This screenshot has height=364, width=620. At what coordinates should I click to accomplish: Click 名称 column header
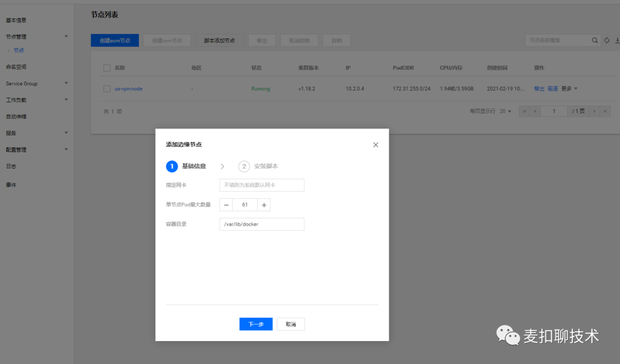[x=120, y=68]
